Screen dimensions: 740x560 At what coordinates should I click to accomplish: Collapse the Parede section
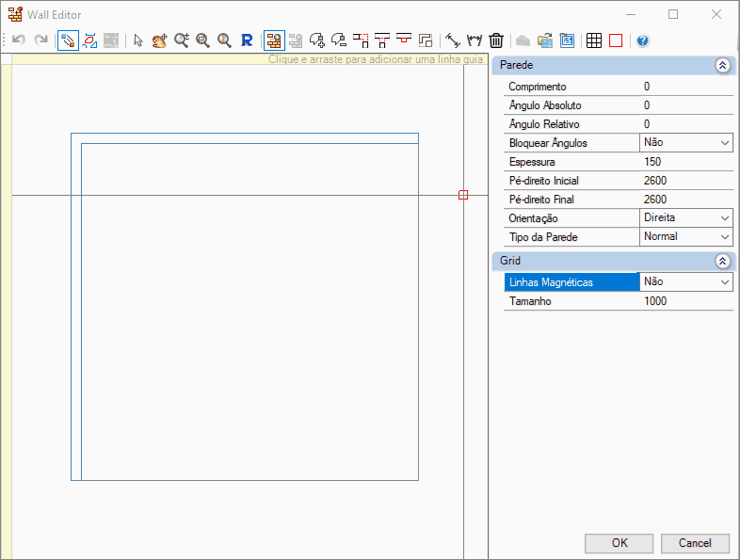[x=722, y=66]
